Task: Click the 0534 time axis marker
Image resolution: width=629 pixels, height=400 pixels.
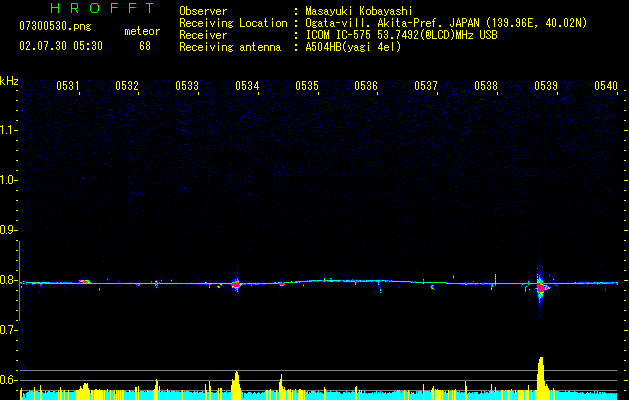Action: (247, 86)
